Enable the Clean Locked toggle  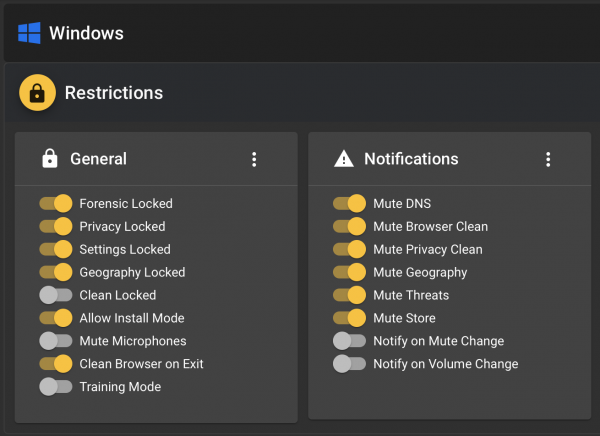point(56,295)
